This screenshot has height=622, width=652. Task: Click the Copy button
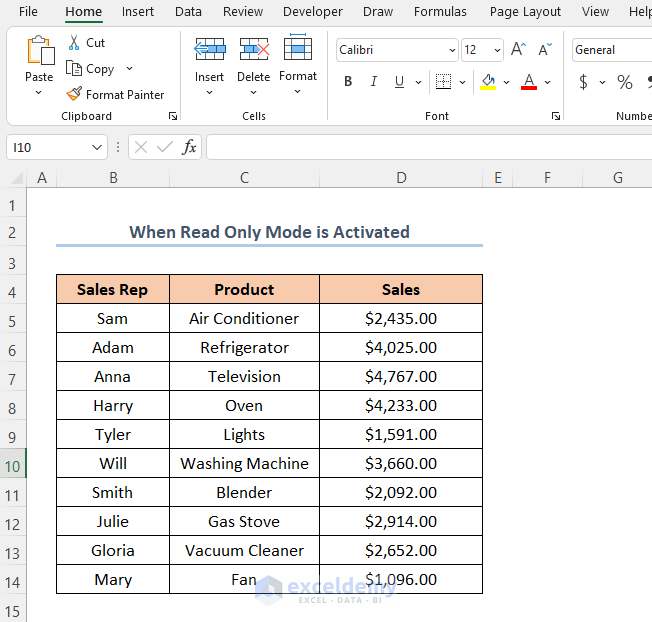(x=91, y=69)
